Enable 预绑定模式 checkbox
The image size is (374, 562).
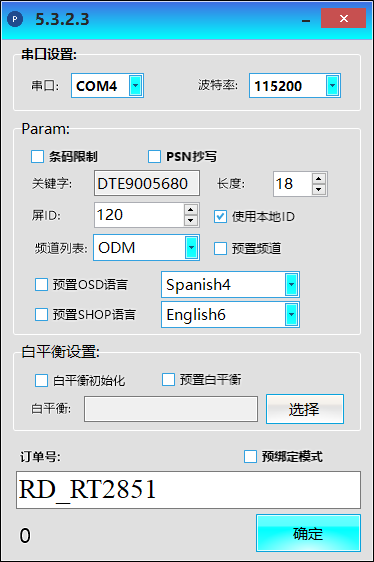(x=250, y=457)
